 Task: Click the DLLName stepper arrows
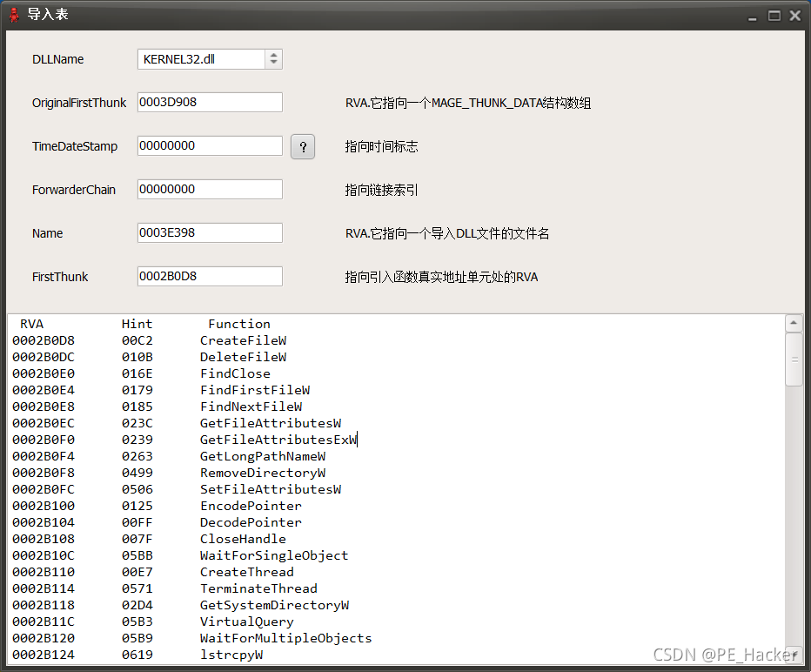click(x=273, y=59)
